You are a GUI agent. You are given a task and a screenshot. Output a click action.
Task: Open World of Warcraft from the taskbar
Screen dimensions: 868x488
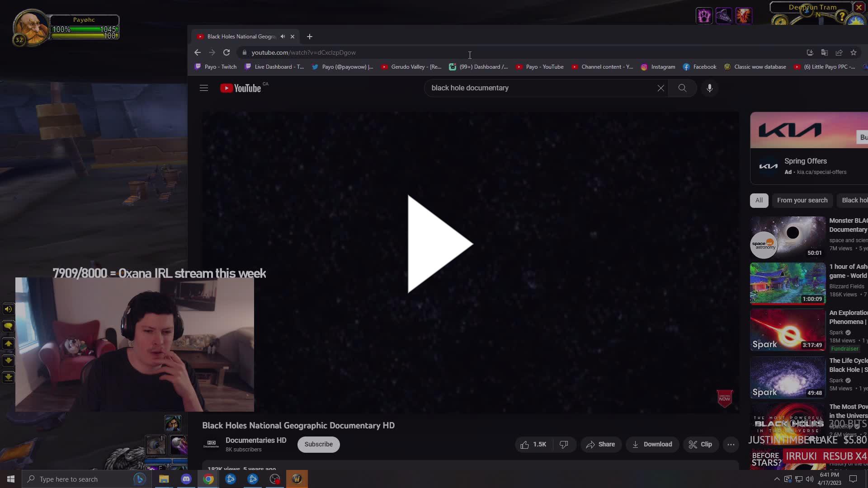pos(297,479)
